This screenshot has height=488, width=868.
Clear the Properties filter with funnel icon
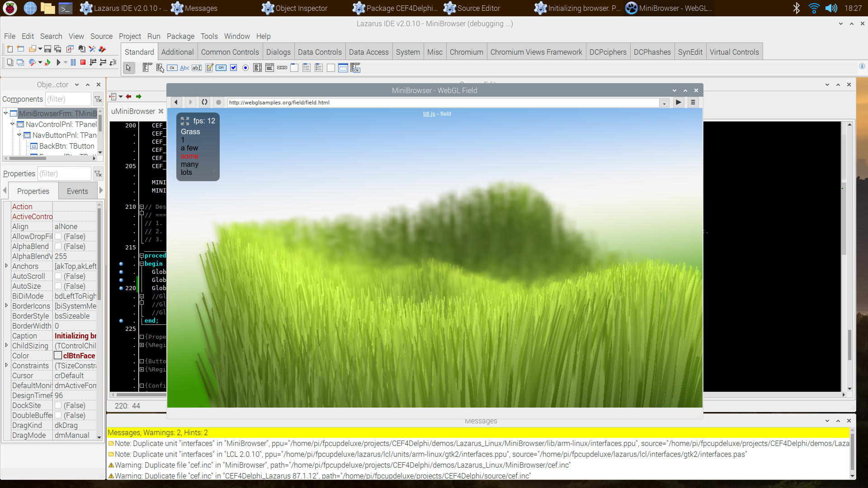(x=98, y=174)
